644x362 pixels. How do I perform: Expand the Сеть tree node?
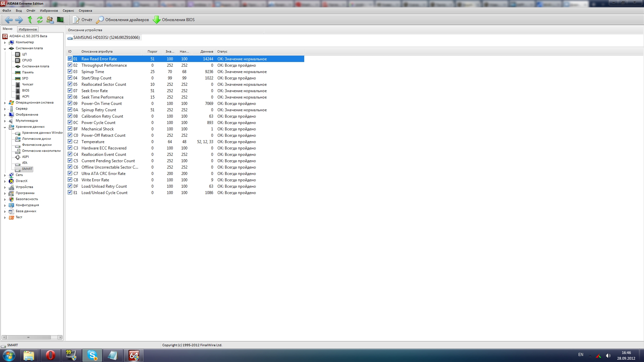(x=5, y=175)
